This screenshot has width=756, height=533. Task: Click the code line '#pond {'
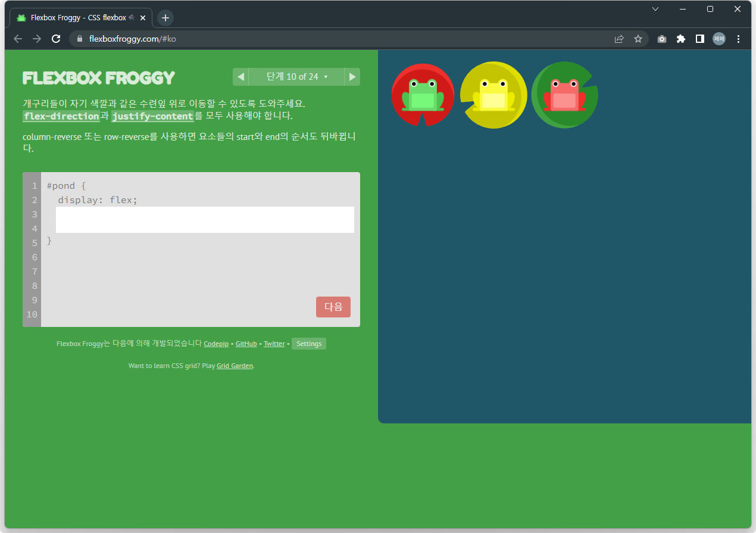(67, 186)
